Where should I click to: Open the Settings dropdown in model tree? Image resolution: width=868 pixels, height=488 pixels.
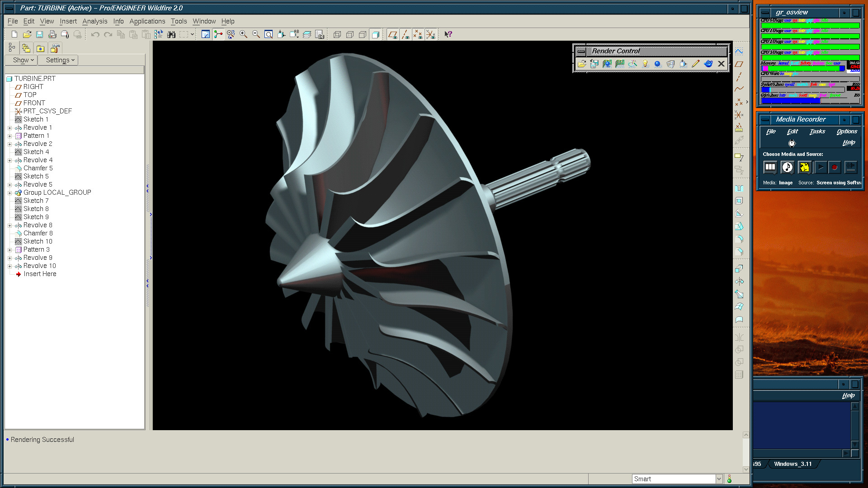tap(60, 60)
